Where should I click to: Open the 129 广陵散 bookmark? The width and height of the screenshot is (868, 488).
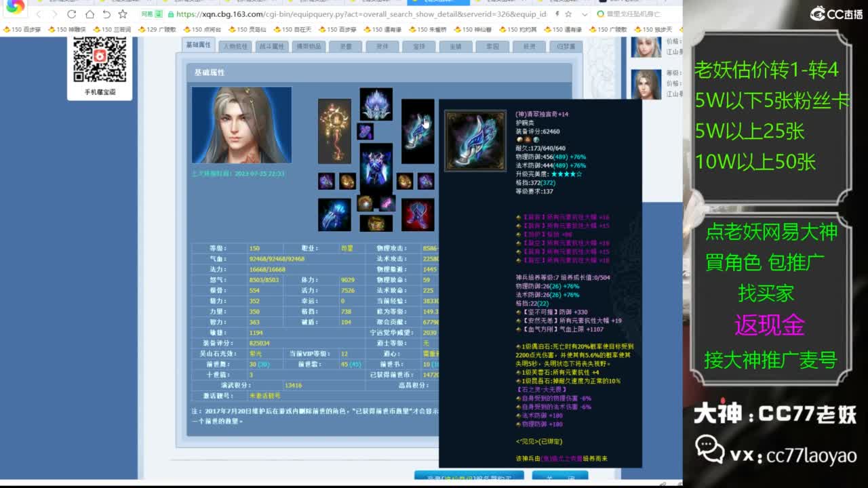157,29
